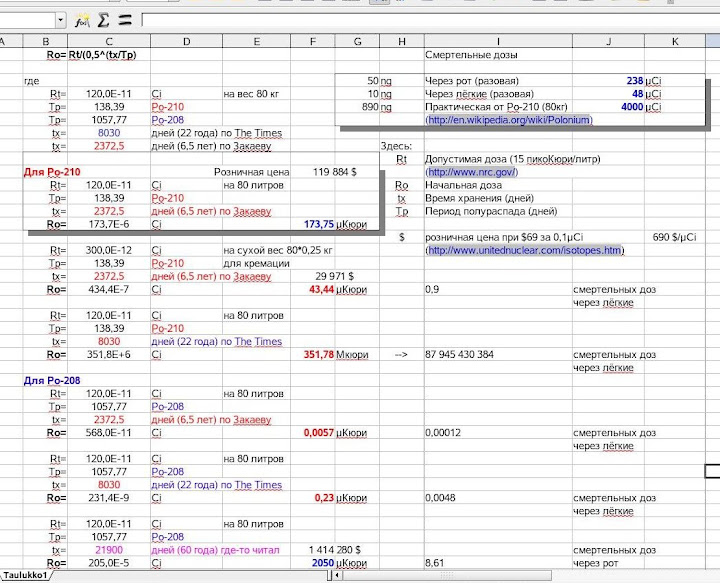The width and height of the screenshot is (720, 583).
Task: Open the unitednuclear.com isotopes link
Action: [525, 250]
